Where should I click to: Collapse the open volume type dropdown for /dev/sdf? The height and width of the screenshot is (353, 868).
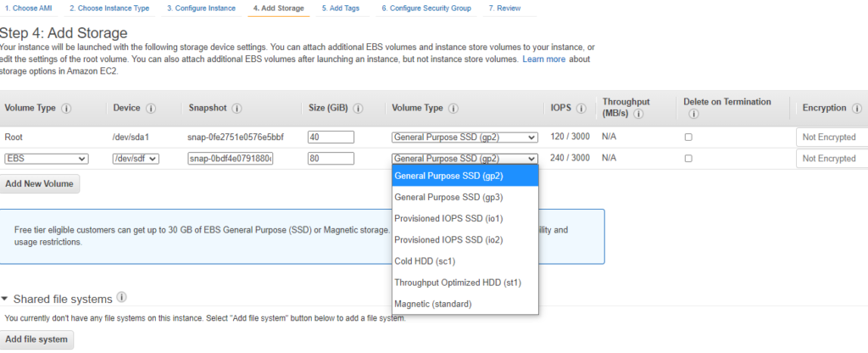tap(465, 159)
